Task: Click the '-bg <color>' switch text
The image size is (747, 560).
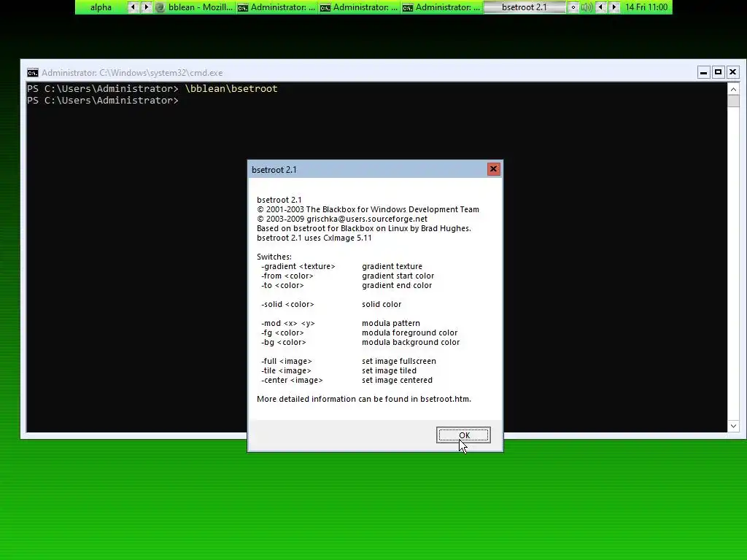Action: point(284,343)
